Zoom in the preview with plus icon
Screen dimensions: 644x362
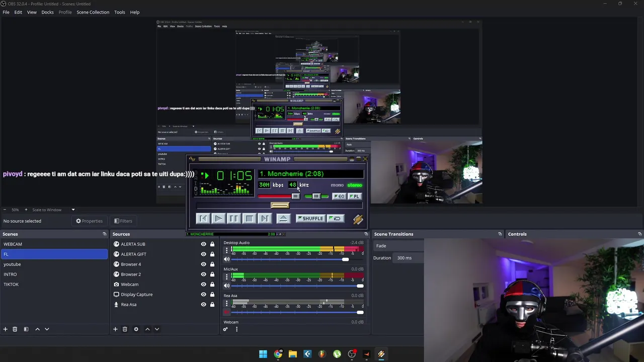[26, 210]
